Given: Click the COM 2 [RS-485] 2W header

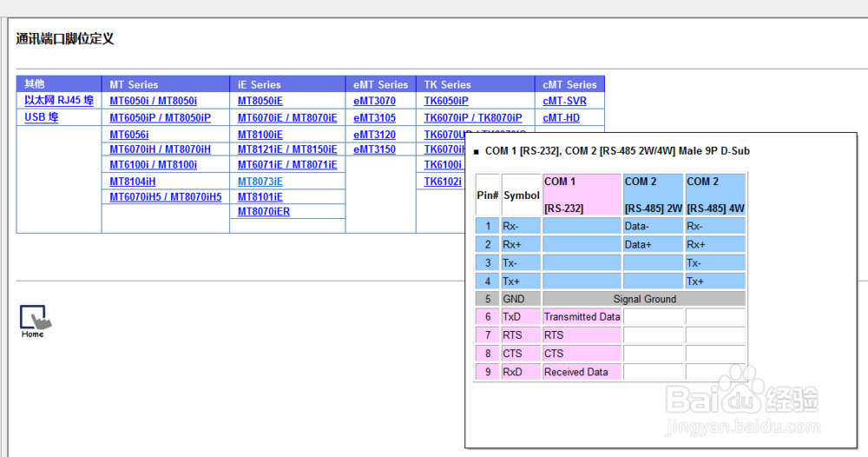Looking at the screenshot, I should [654, 195].
